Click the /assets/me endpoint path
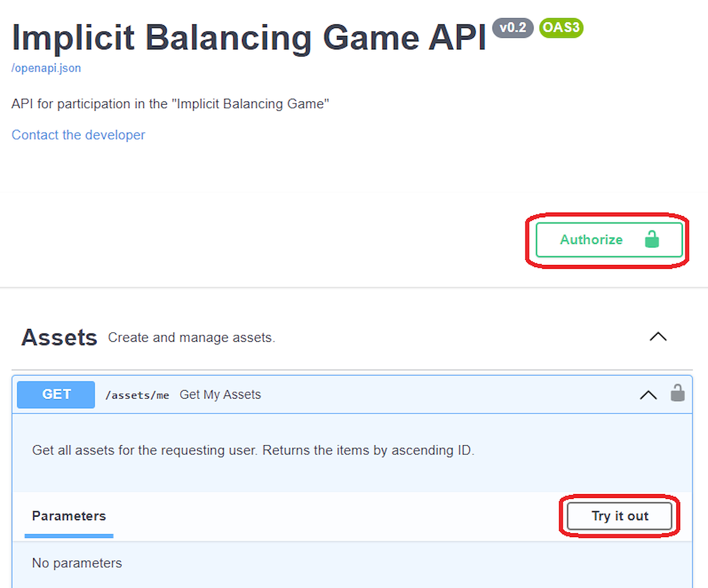 (x=137, y=395)
